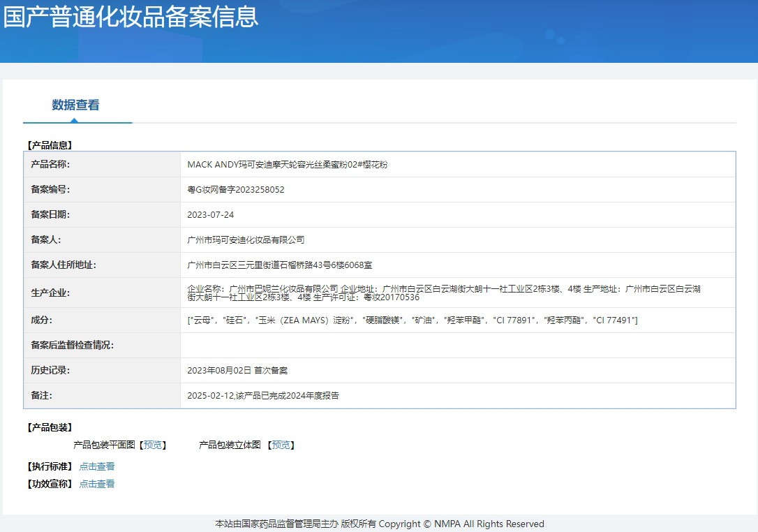Image resolution: width=758 pixels, height=532 pixels.
Task: Click the 生产企业 row label
Action: 50,293
